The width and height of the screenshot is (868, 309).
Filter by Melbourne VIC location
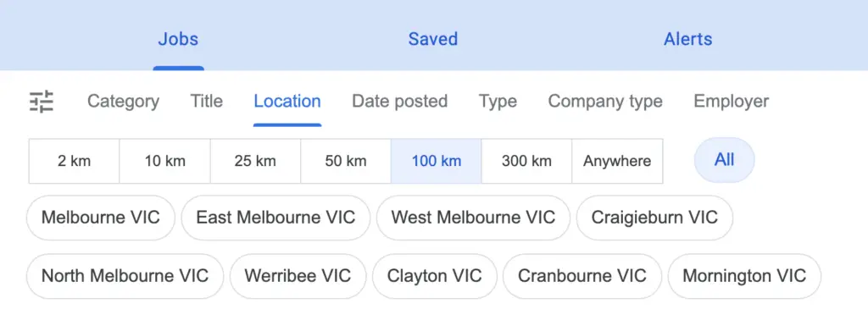pyautogui.click(x=101, y=218)
